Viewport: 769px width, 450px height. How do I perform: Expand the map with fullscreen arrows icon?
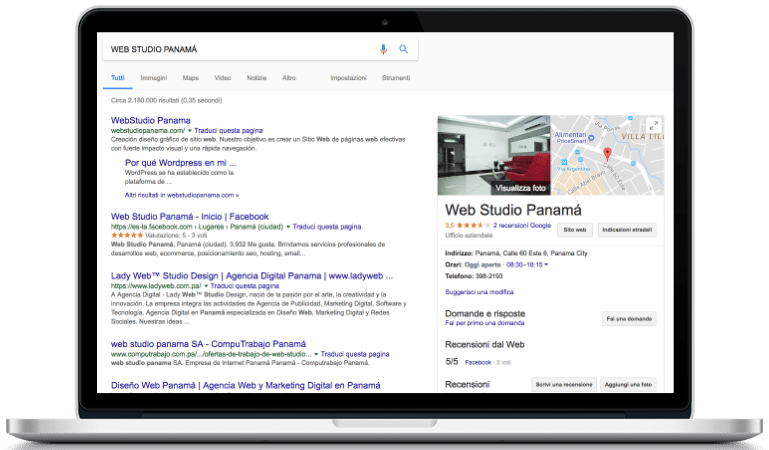tap(654, 125)
